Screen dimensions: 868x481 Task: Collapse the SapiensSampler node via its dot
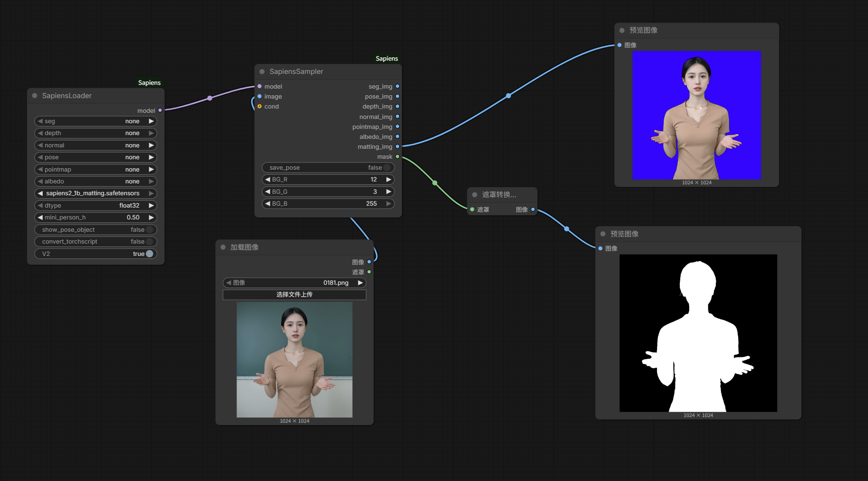[x=262, y=72]
